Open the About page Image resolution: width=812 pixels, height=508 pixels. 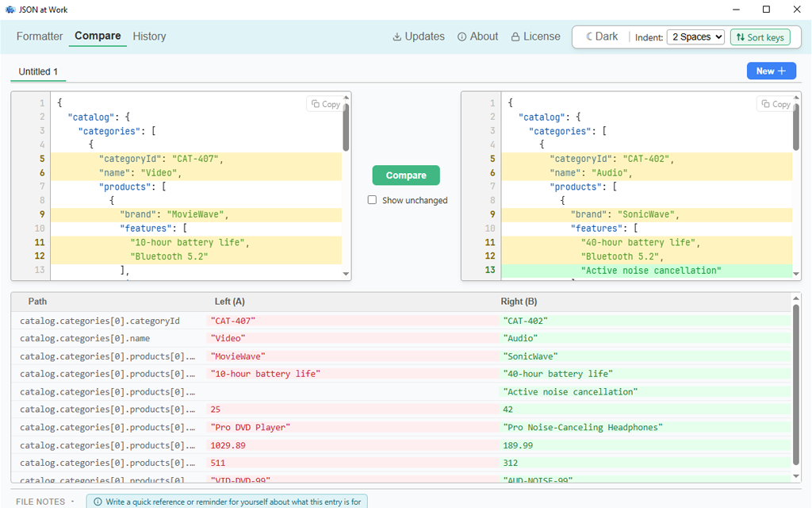(x=477, y=37)
